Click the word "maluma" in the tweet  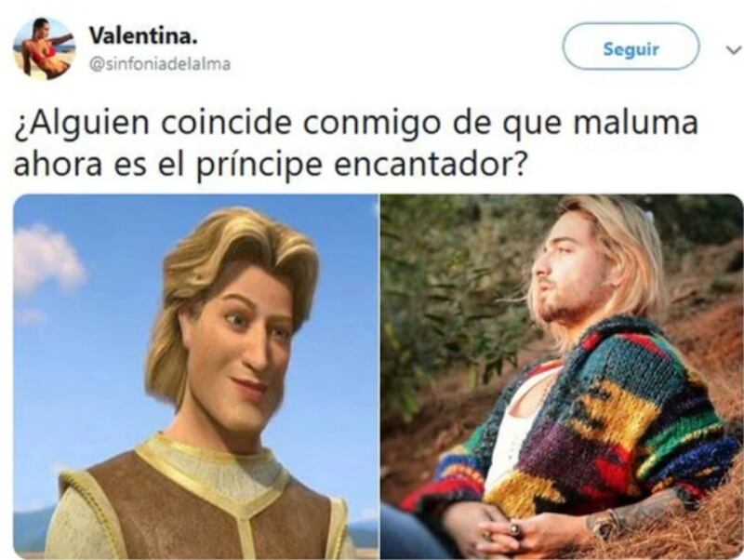(635, 123)
